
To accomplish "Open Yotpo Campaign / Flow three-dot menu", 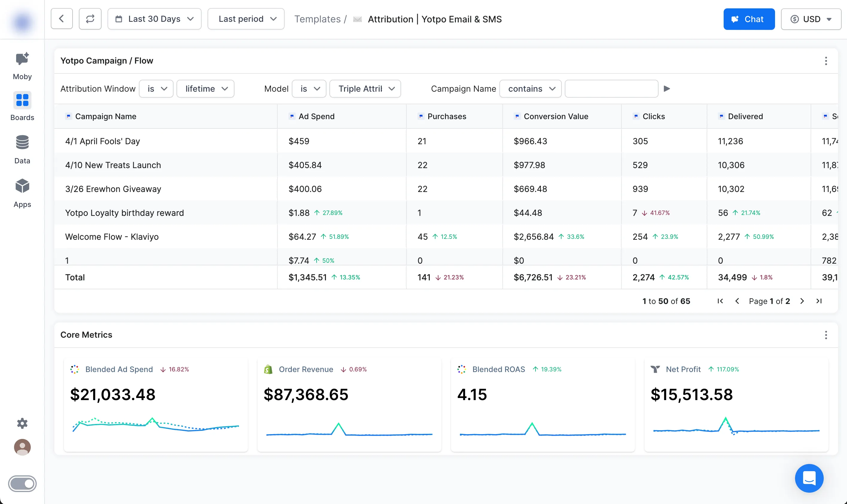I will [826, 61].
